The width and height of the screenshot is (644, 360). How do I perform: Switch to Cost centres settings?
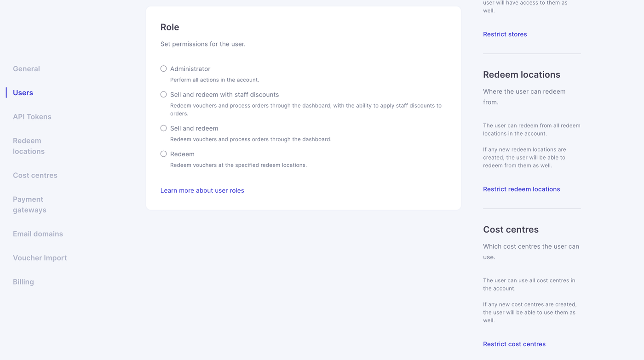[35, 175]
